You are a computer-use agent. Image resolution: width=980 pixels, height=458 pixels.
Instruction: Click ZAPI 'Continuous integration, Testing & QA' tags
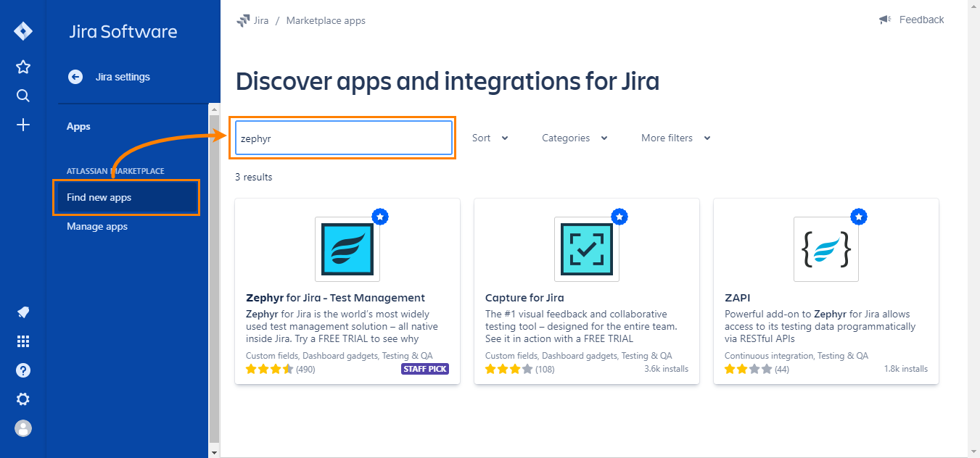[796, 356]
